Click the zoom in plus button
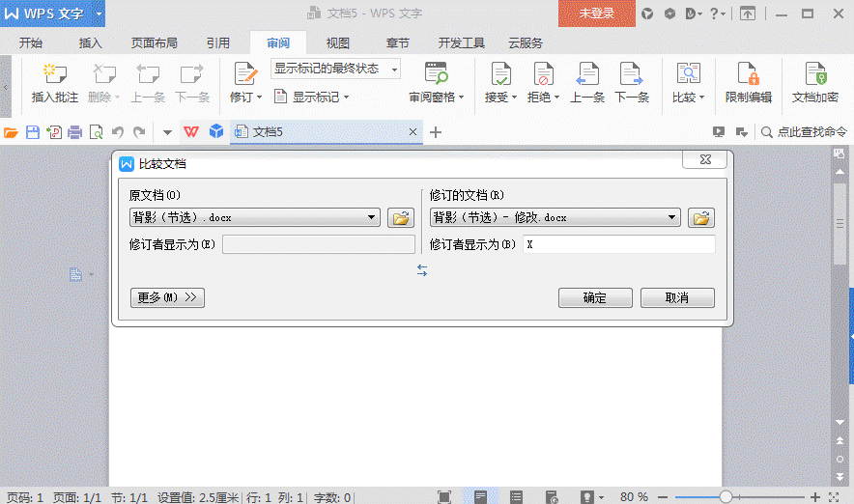Screen dimensions: 854x504 click(x=815, y=497)
